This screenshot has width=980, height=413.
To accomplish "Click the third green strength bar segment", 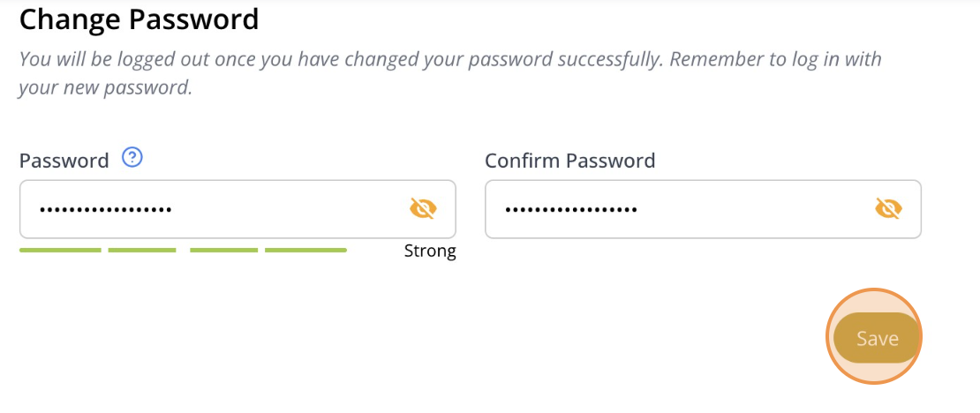I will [x=223, y=250].
